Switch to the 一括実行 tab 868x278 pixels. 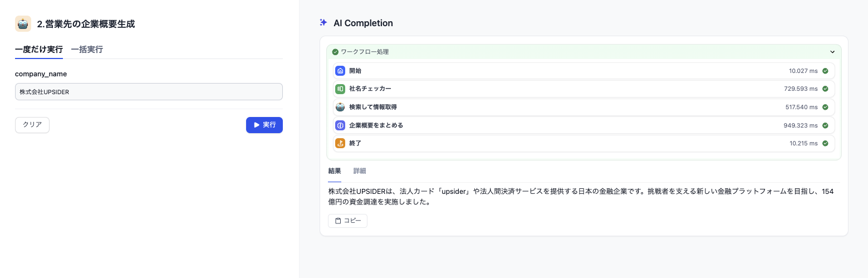(x=87, y=49)
